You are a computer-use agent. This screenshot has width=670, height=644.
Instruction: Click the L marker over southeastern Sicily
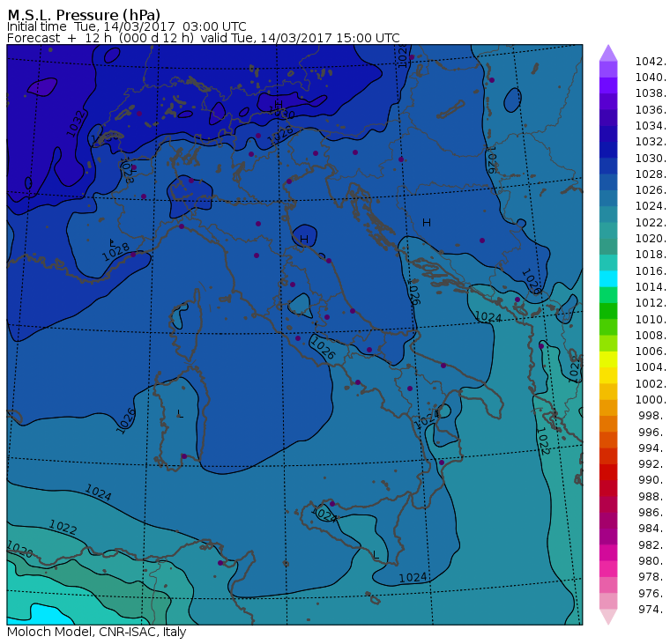[x=376, y=554]
